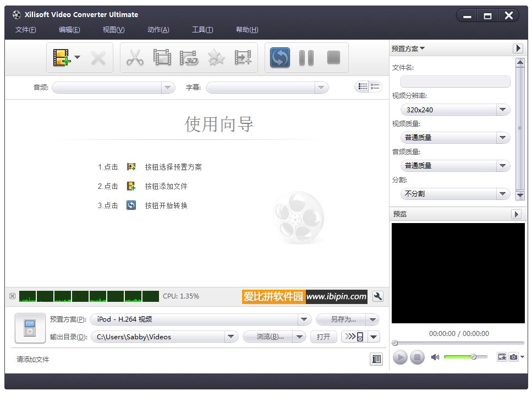
Task: Adjust the green volume slider
Action: click(465, 356)
